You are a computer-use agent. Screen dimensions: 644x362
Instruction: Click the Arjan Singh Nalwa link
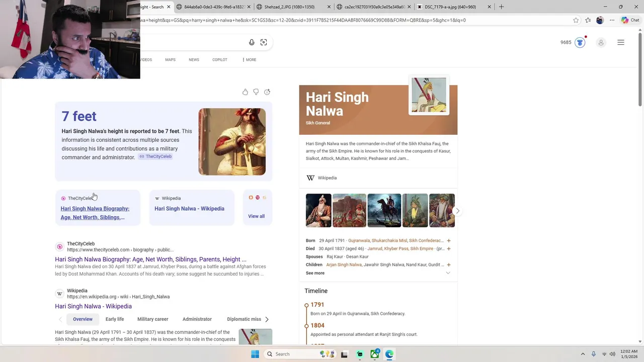pyautogui.click(x=344, y=265)
